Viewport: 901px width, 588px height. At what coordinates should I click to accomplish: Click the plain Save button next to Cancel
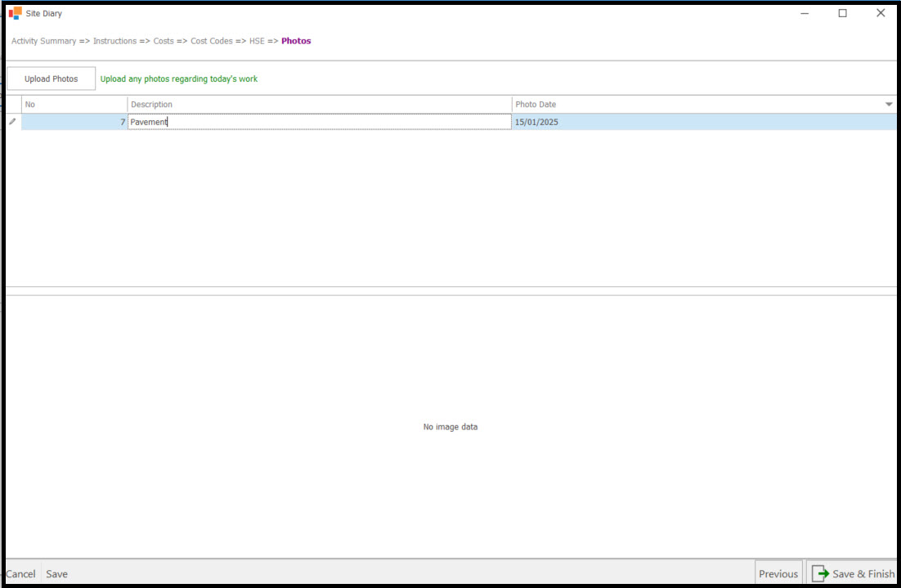pos(57,573)
